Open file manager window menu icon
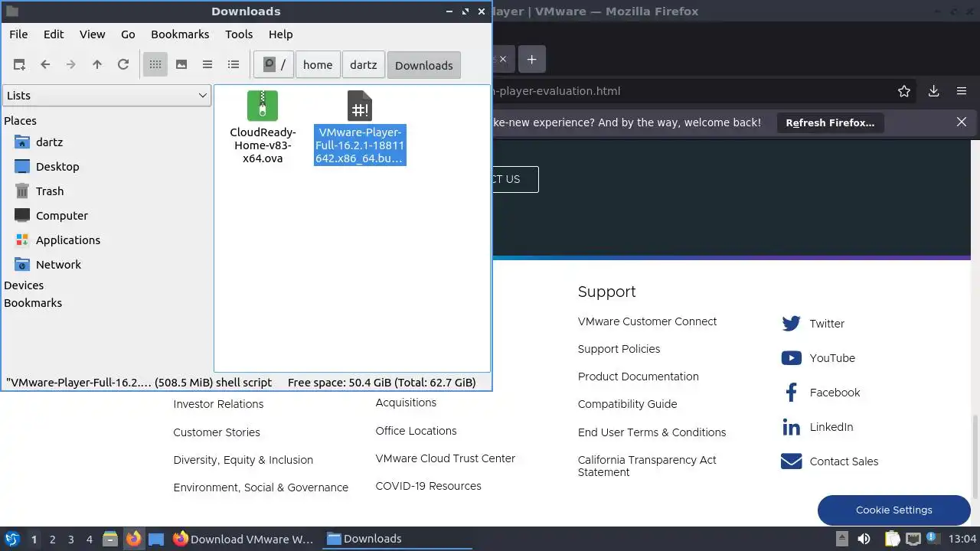Screen dimensions: 980x551 click(x=11, y=11)
